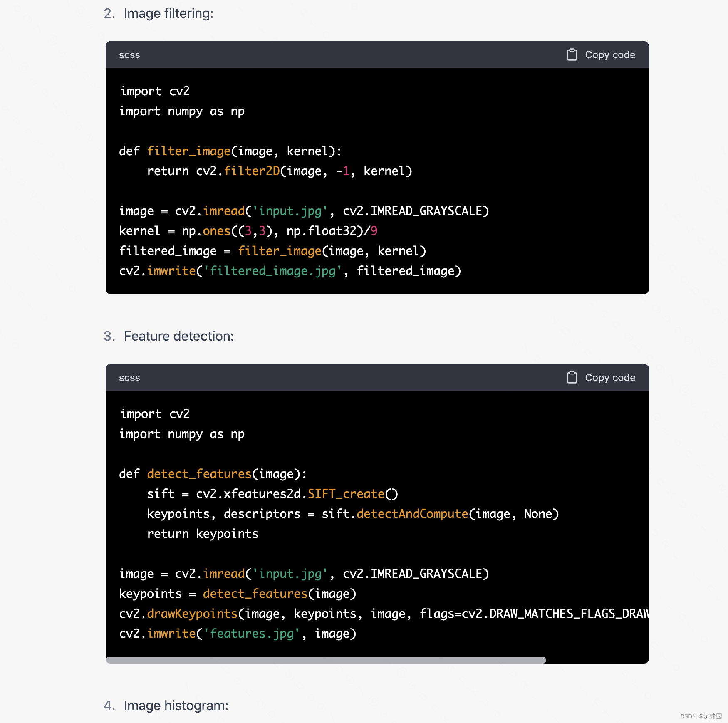Click 'return cv2.filter2D(image, -1, kernel)' line
Image resolution: width=728 pixels, height=723 pixels.
(280, 171)
